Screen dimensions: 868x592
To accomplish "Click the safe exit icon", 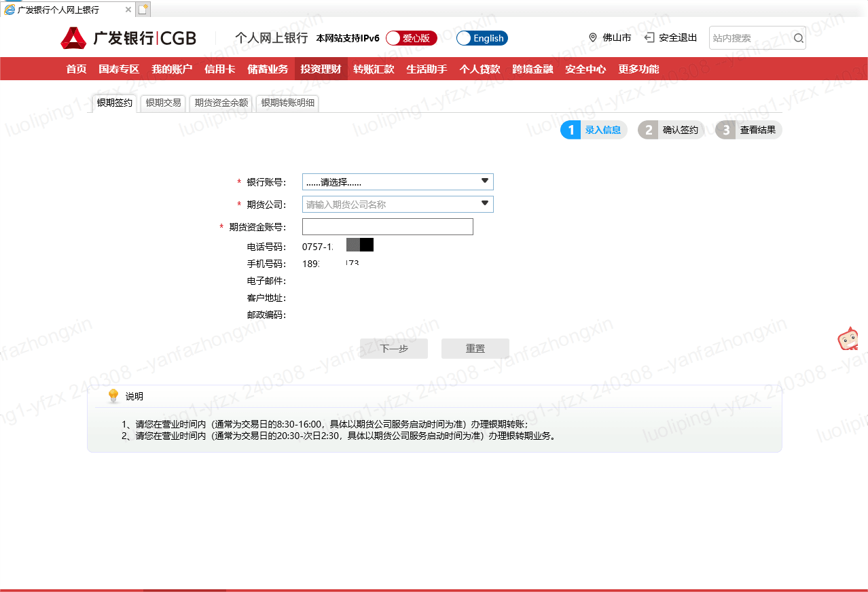I will click(x=649, y=38).
